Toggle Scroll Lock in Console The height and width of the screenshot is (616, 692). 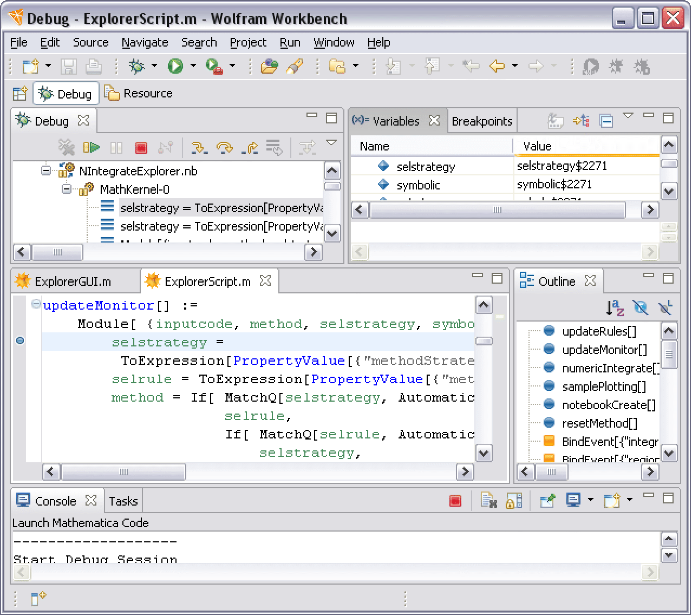click(513, 501)
